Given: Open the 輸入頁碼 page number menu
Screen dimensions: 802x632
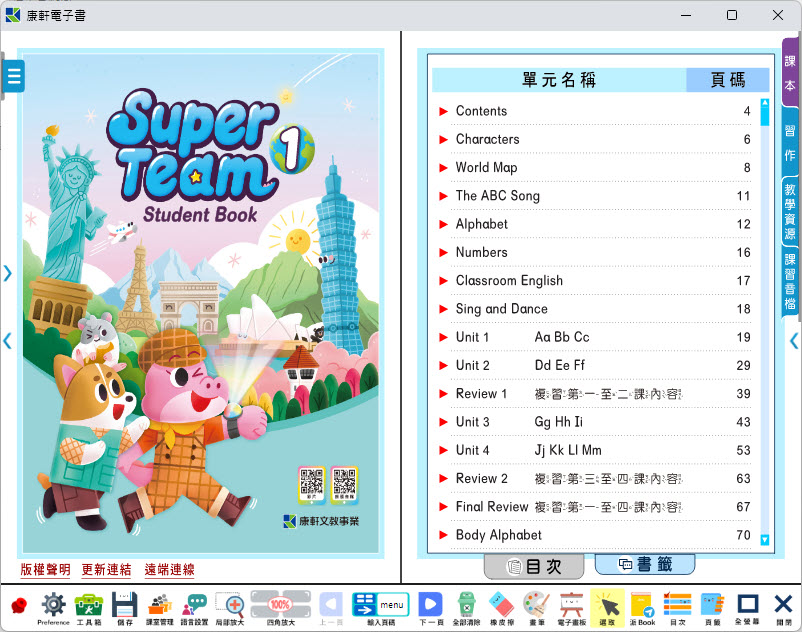Looking at the screenshot, I should [x=381, y=608].
